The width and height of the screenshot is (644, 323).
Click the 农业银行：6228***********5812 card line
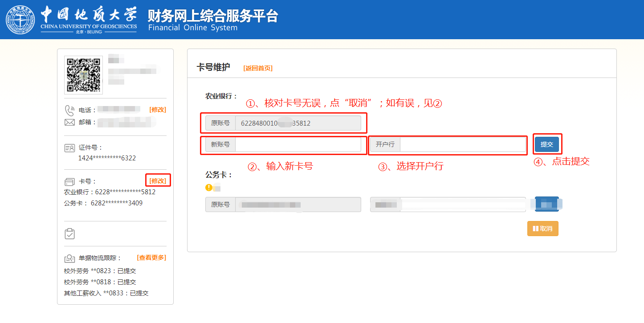pyautogui.click(x=110, y=192)
